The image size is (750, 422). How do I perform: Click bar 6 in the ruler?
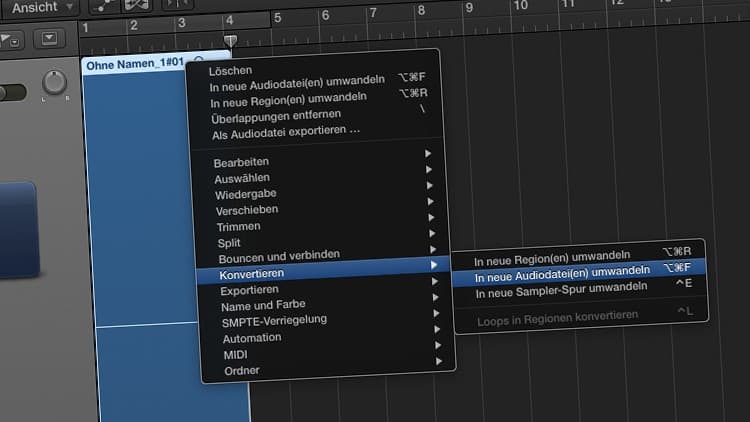point(325,15)
